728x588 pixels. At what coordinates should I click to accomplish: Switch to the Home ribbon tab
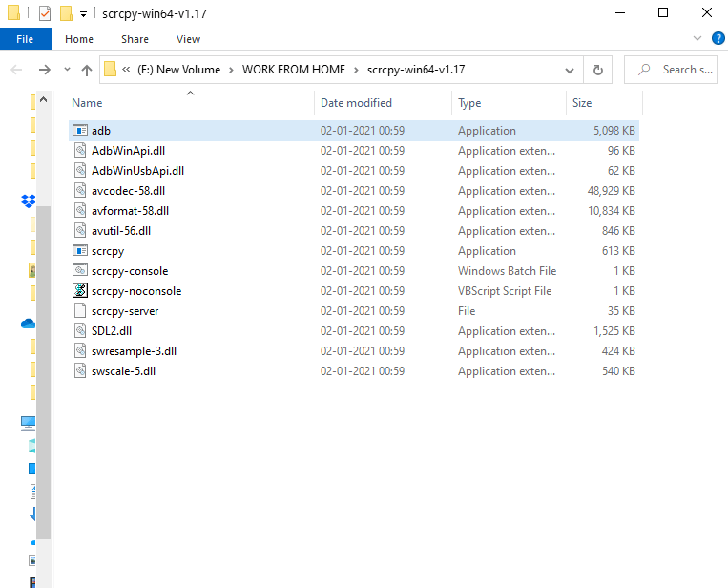79,39
